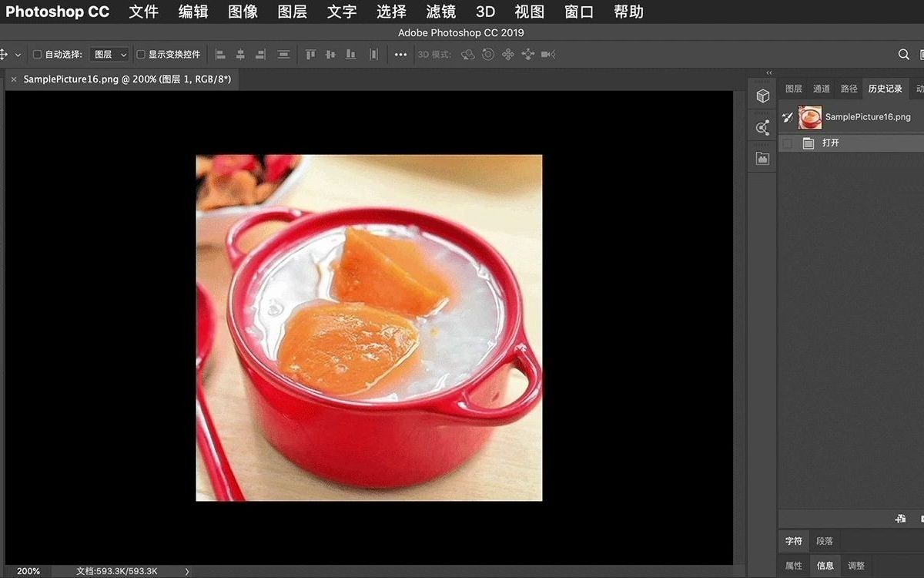Open the 3D panel cube icon
924x578 pixels.
pos(762,96)
